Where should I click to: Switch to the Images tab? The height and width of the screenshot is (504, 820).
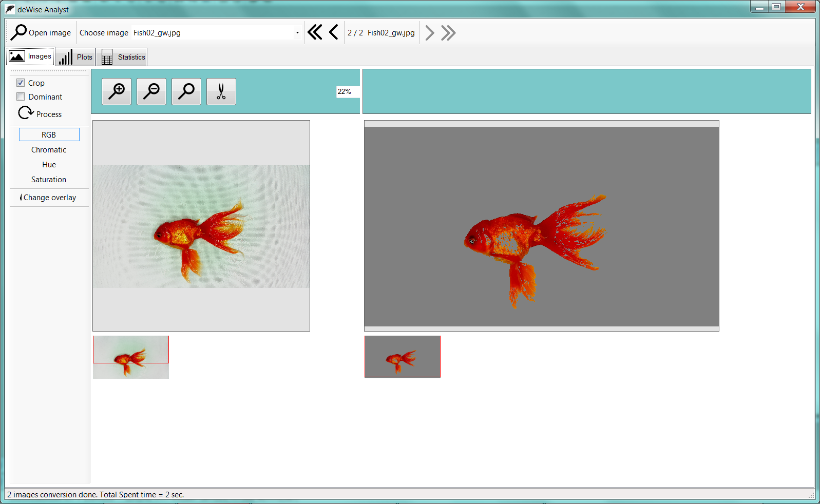[x=30, y=56]
